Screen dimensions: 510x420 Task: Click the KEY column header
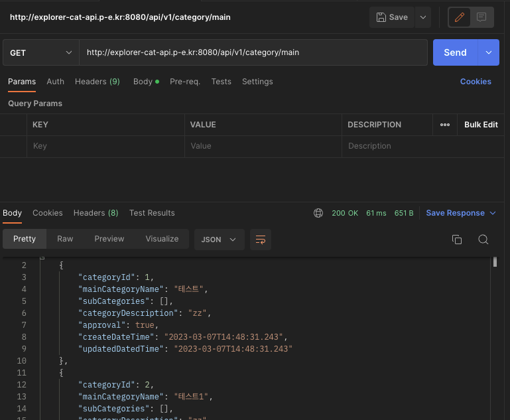coord(40,125)
